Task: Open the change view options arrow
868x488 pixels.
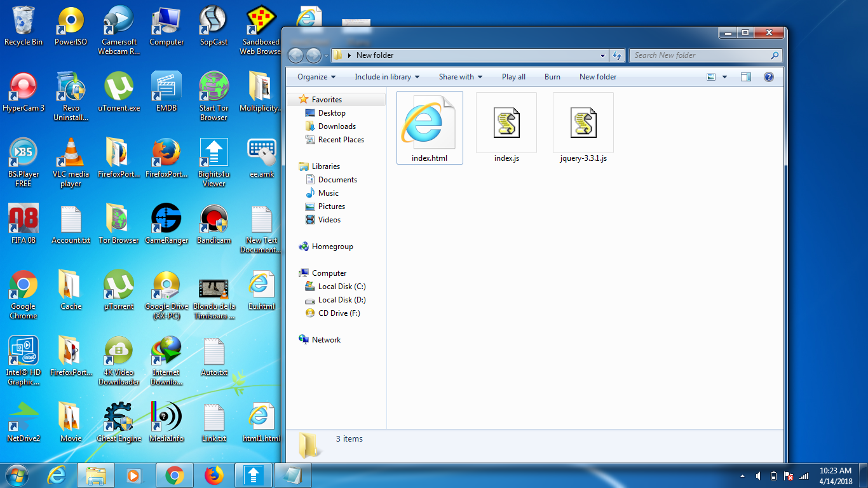Action: pos(725,77)
